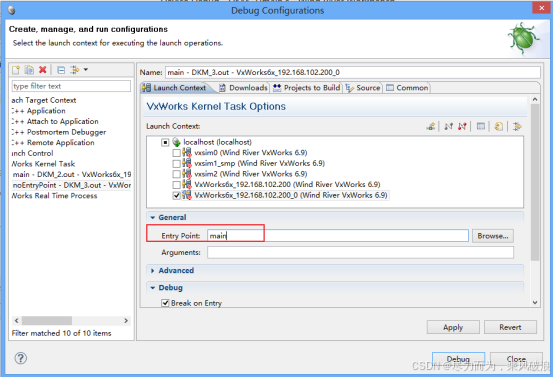Screen dimensions: 554x377
Task: Select C++ Application configuration type
Action: [x=39, y=111]
